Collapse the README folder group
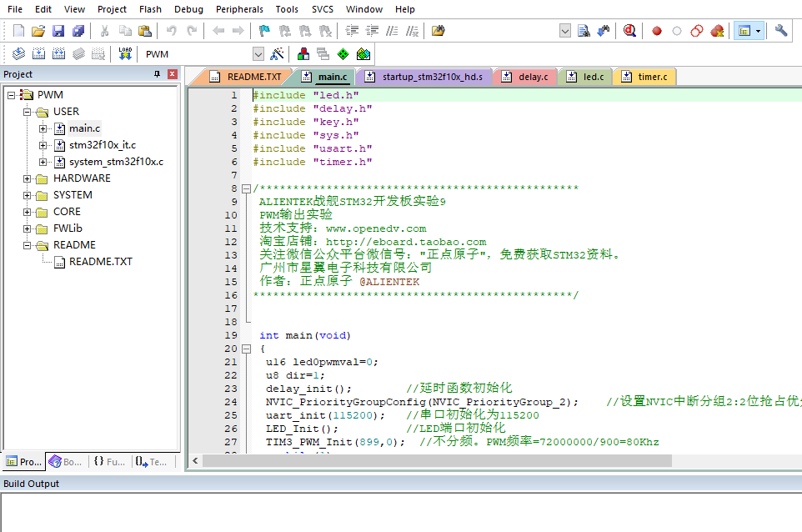The width and height of the screenshot is (802, 532). pyautogui.click(x=28, y=245)
